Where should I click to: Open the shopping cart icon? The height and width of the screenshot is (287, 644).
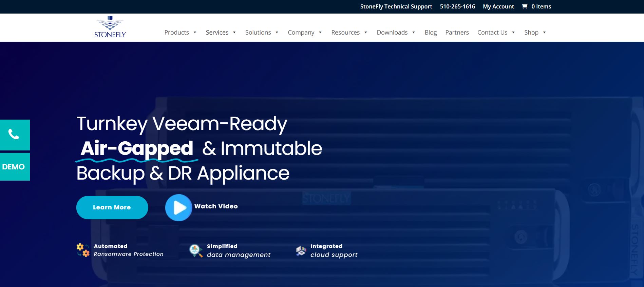tap(525, 6)
